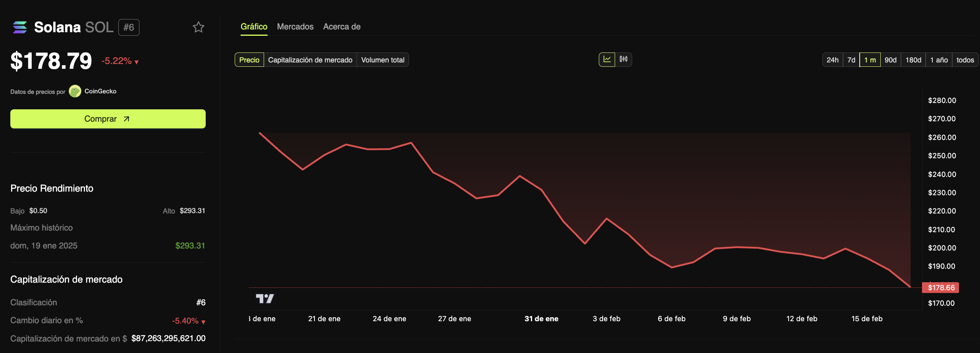This screenshot has height=353, width=980.
Task: Click the #6 rank badge
Action: pos(129,27)
